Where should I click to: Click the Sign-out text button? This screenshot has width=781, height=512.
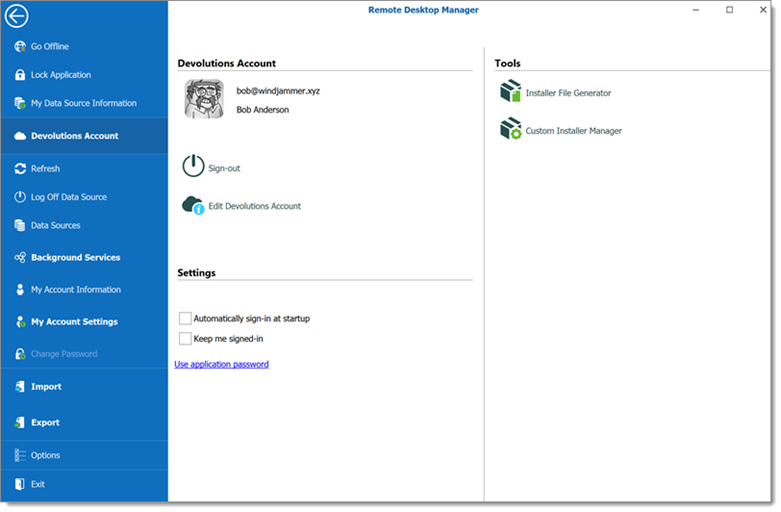pyautogui.click(x=224, y=168)
